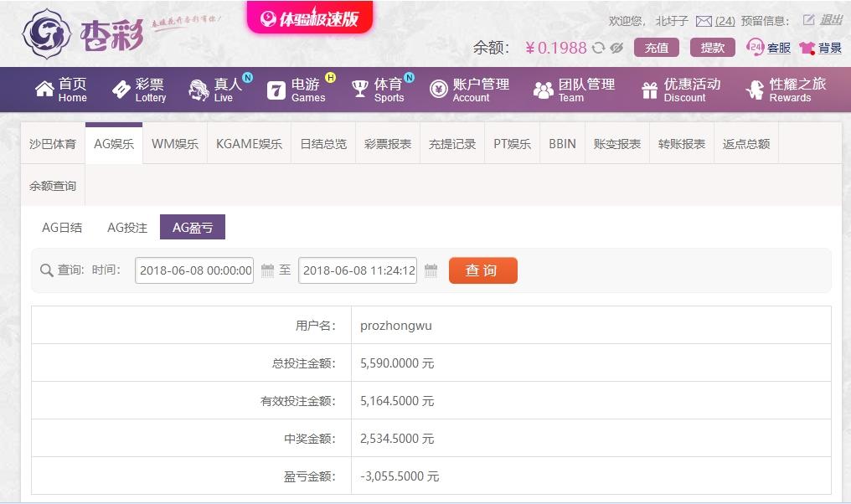Click the Account yen coin icon

tap(439, 89)
